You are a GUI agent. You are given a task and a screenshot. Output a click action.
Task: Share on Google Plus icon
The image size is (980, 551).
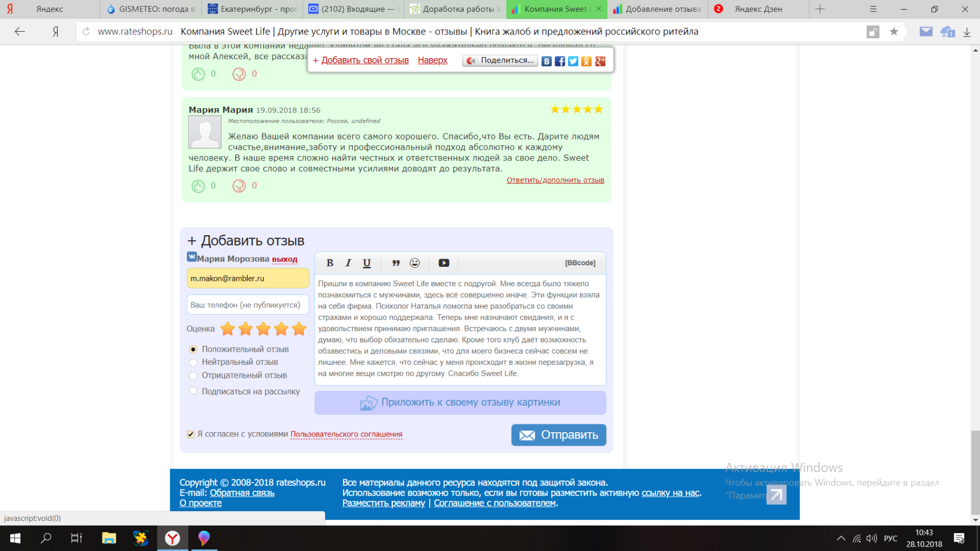[x=600, y=61]
